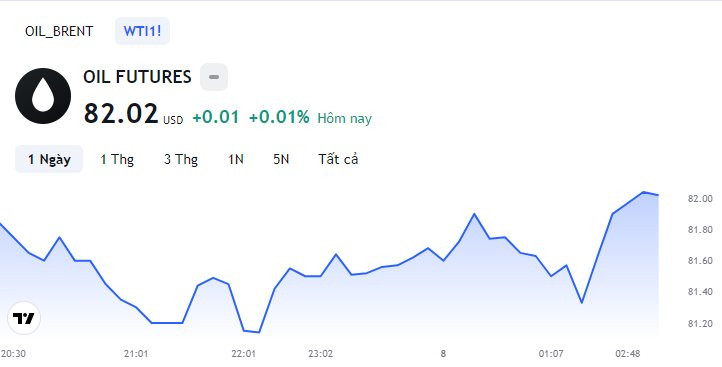Switch to the OIL_BRENT tab
The image size is (722, 367).
coord(59,31)
